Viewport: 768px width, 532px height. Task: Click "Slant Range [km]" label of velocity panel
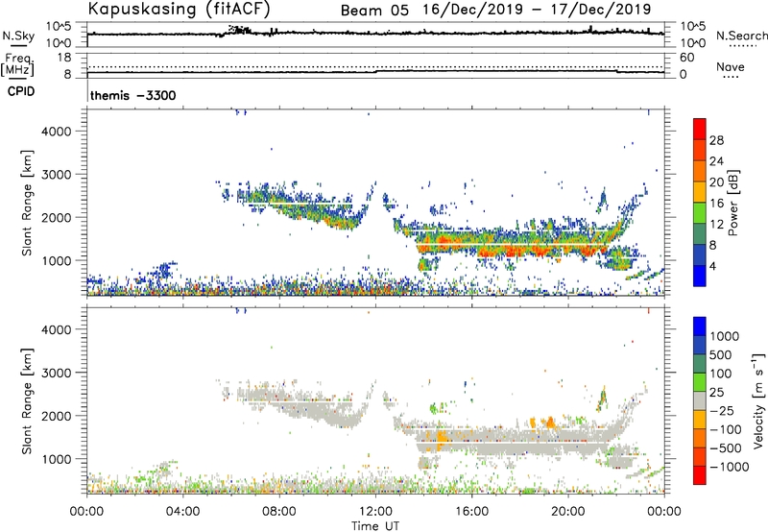tap(27, 401)
